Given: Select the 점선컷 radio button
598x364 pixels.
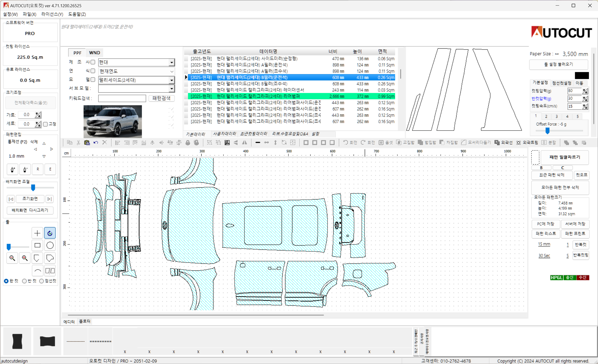Looking at the screenshot, I should (x=41, y=281).
